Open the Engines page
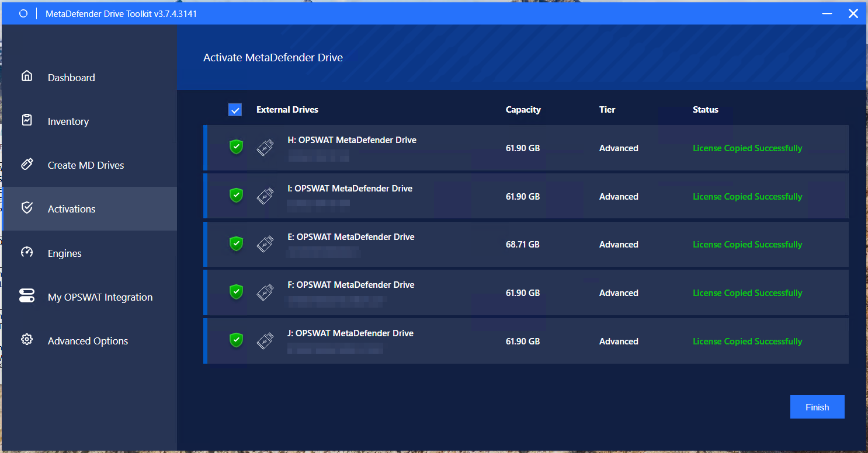868x453 pixels. [89, 253]
